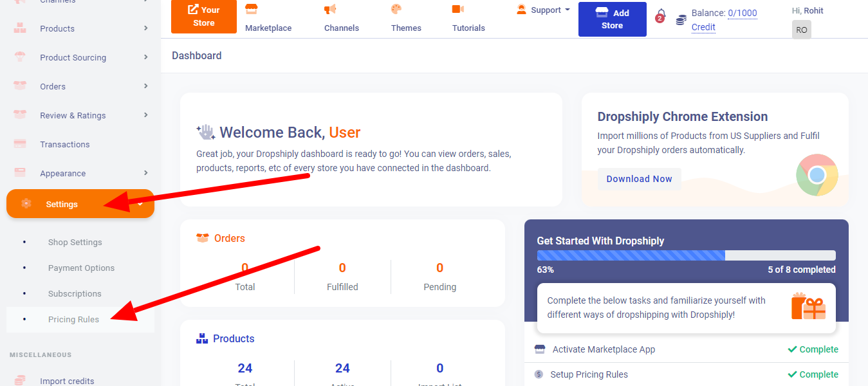Click the waving hand icon beside Welcome Back
The width and height of the screenshot is (868, 386).
click(x=206, y=133)
